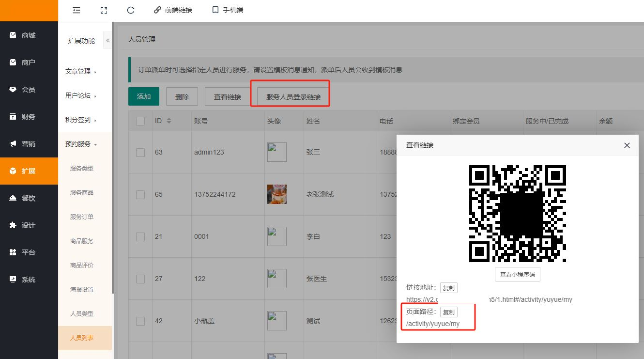Click the sidebar collapse menu icon
Image resolution: width=644 pixels, height=359 pixels.
[x=76, y=10]
